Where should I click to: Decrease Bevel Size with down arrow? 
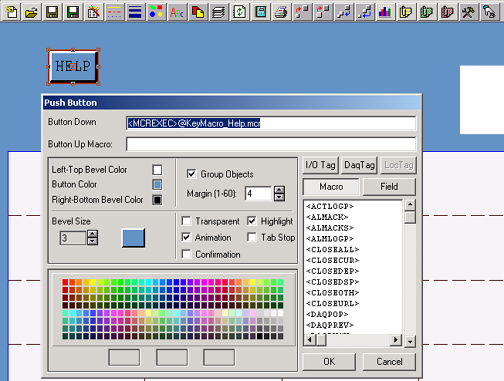point(92,241)
